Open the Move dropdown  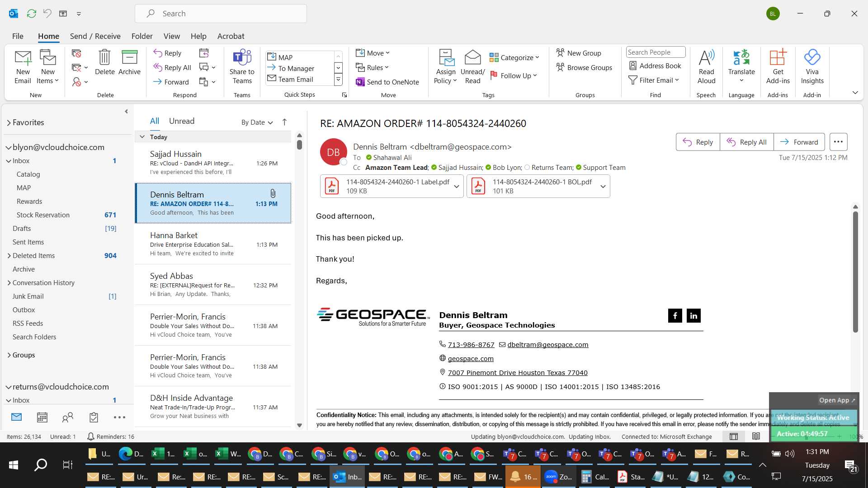(x=373, y=53)
